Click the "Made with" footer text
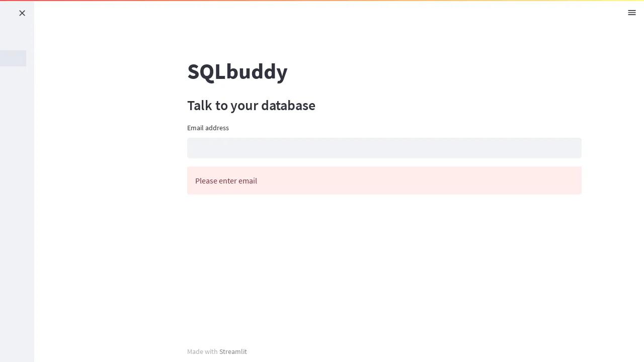 pos(202,351)
